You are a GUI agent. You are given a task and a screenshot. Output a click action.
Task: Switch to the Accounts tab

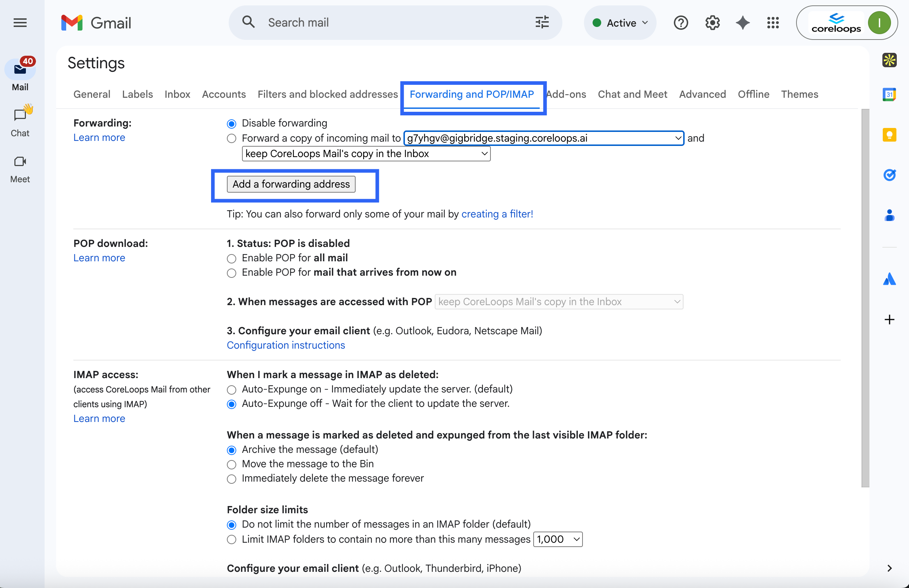tap(224, 94)
